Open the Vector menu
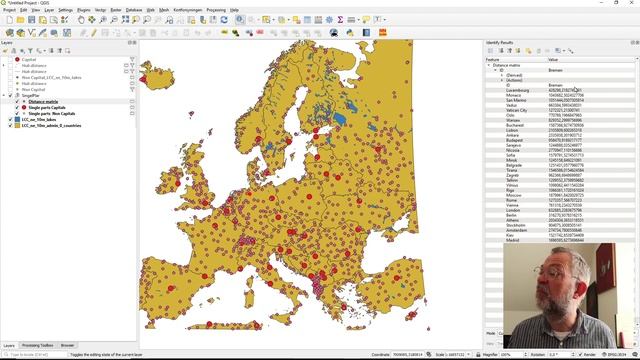The width and height of the screenshot is (640, 360). point(100,10)
